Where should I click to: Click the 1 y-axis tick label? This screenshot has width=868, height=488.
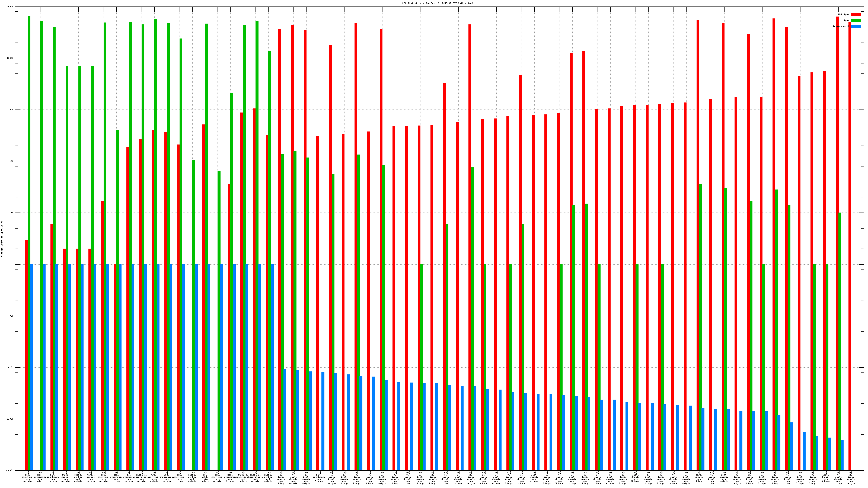coord(13,264)
